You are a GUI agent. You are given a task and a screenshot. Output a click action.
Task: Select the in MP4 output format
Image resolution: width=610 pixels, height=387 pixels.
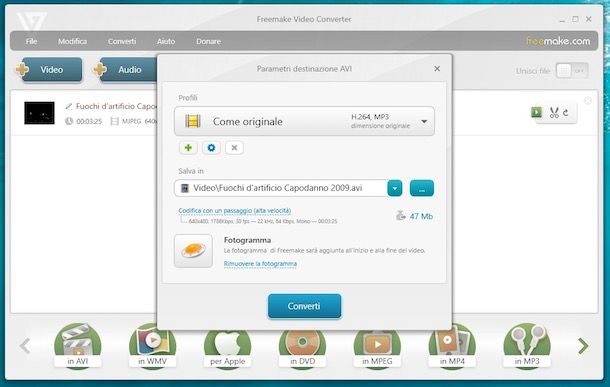pos(452,346)
